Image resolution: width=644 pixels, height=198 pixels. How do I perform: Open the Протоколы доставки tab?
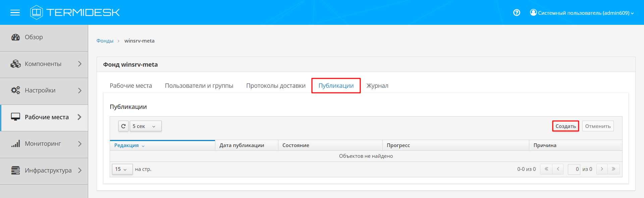tap(276, 86)
